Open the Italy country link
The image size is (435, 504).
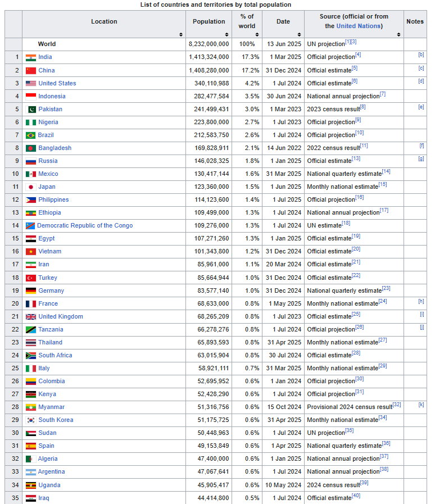(x=44, y=368)
